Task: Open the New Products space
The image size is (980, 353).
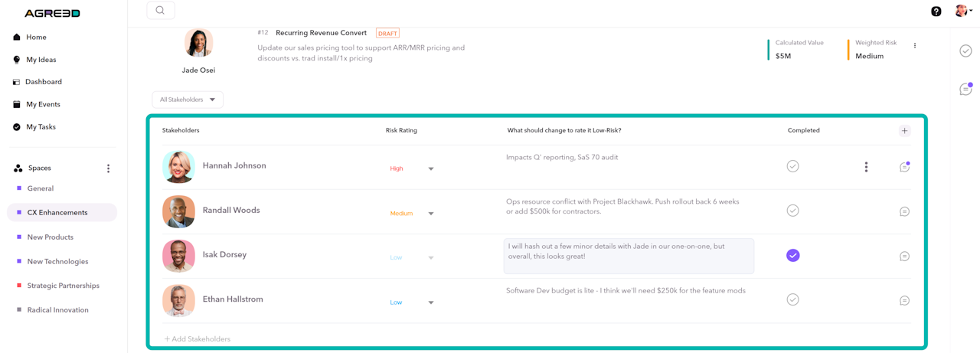Action: tap(51, 237)
